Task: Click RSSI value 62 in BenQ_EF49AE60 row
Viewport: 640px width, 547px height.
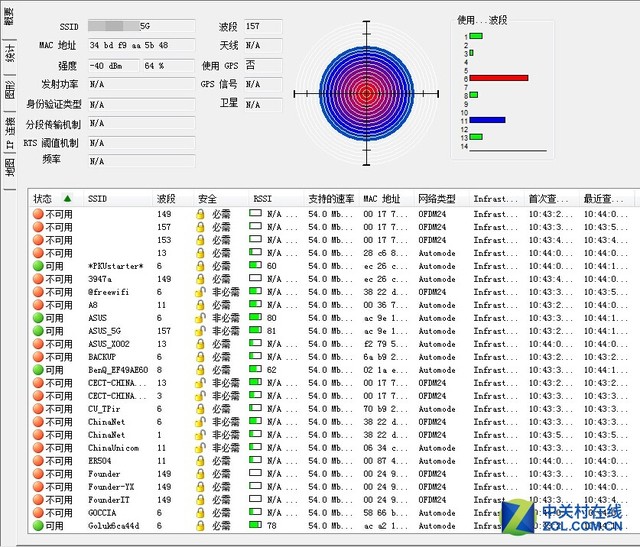Action: tap(271, 370)
